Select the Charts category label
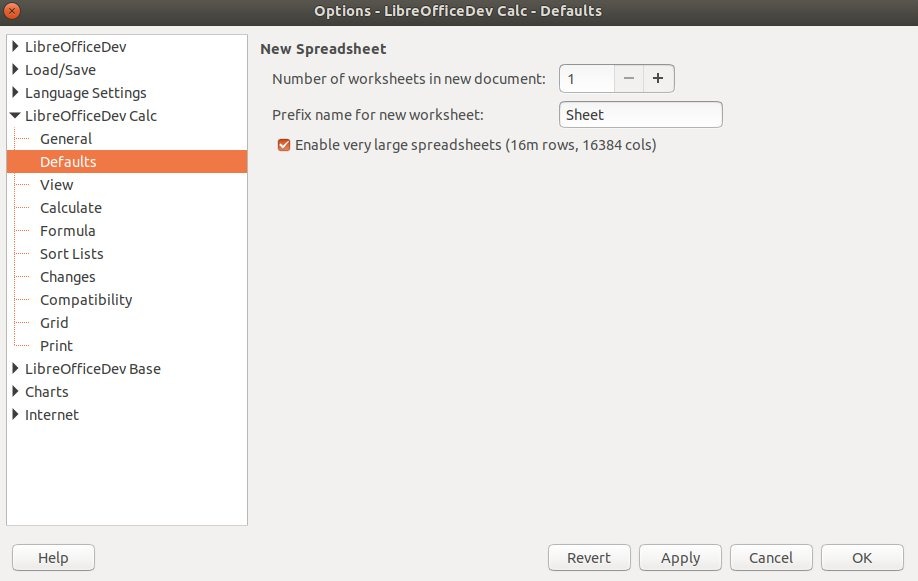918x581 pixels. pos(47,391)
